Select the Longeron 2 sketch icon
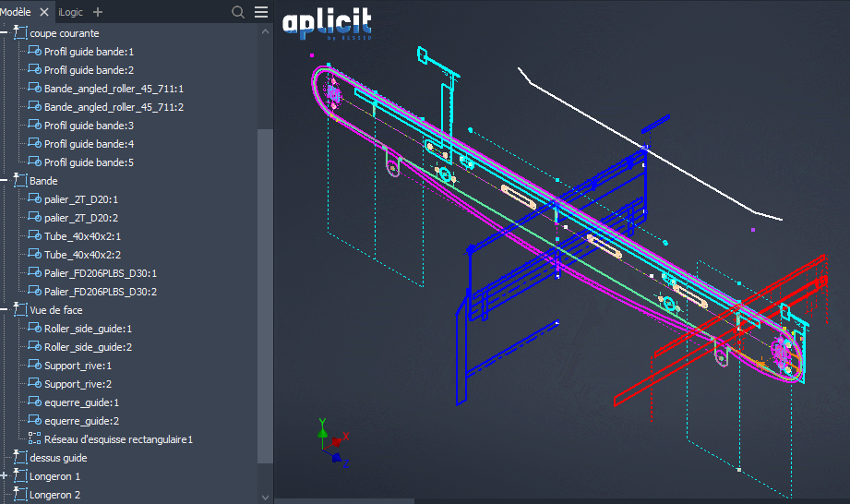850x504 pixels. coord(20,494)
